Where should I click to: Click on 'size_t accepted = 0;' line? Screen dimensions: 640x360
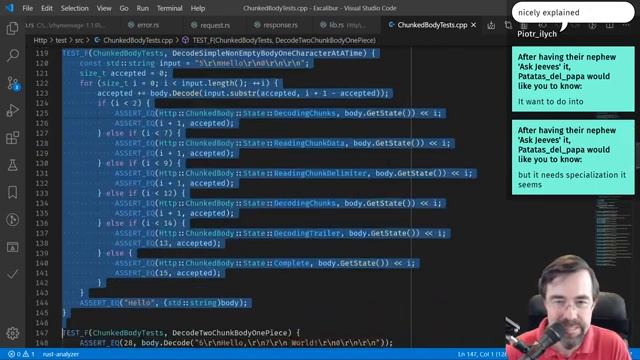(124, 73)
